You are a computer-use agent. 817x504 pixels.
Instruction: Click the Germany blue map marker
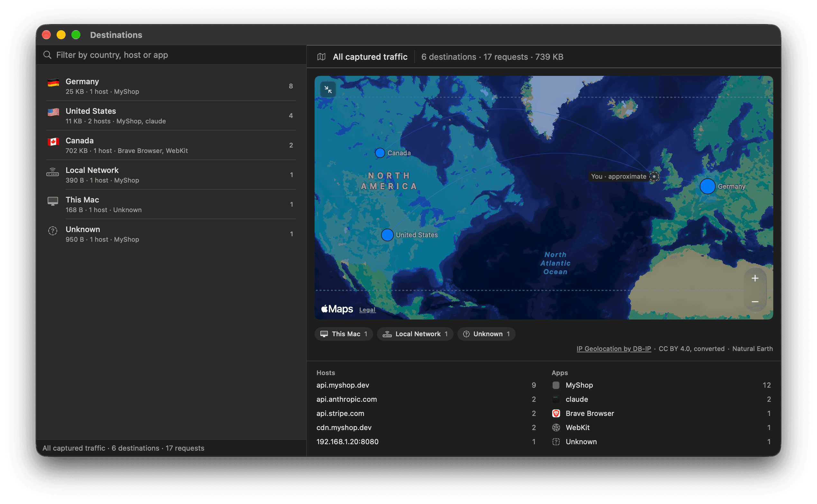point(707,186)
